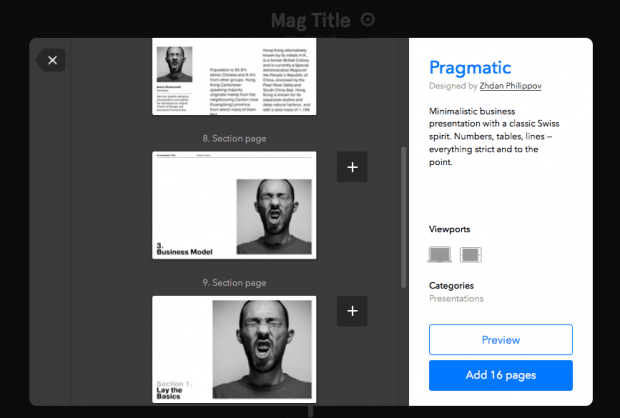The height and width of the screenshot is (418, 620).
Task: Select the tablet viewport icon
Action: [x=471, y=255]
